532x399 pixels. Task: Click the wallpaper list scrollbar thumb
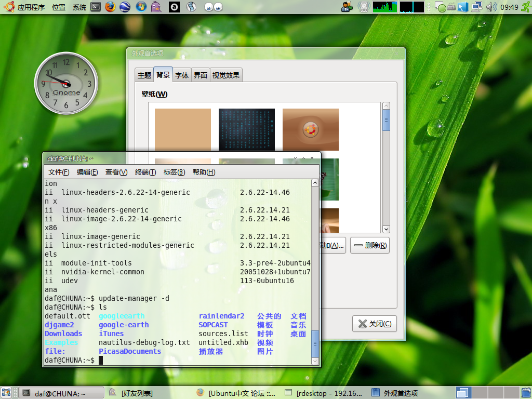point(386,120)
